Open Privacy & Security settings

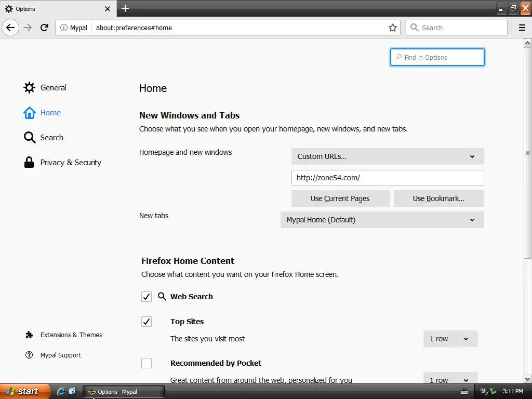pyautogui.click(x=62, y=163)
